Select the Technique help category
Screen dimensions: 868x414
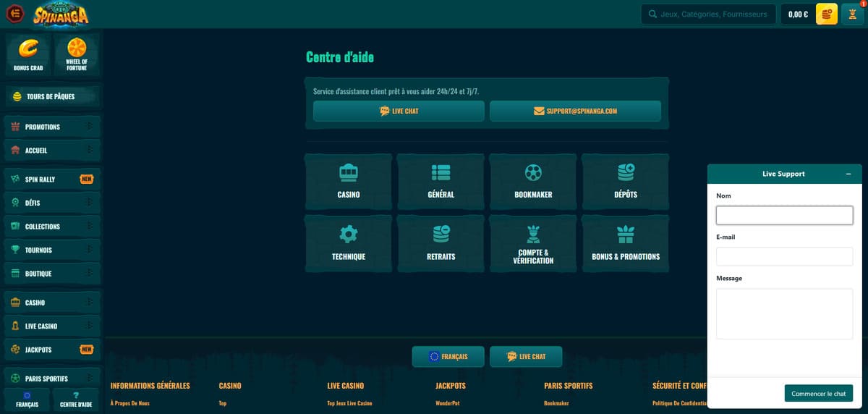[349, 243]
